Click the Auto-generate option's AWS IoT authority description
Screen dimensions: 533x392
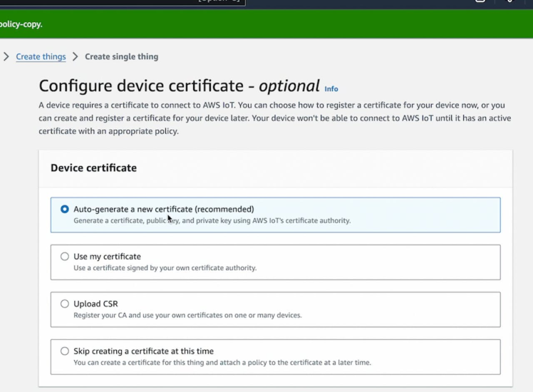click(212, 221)
